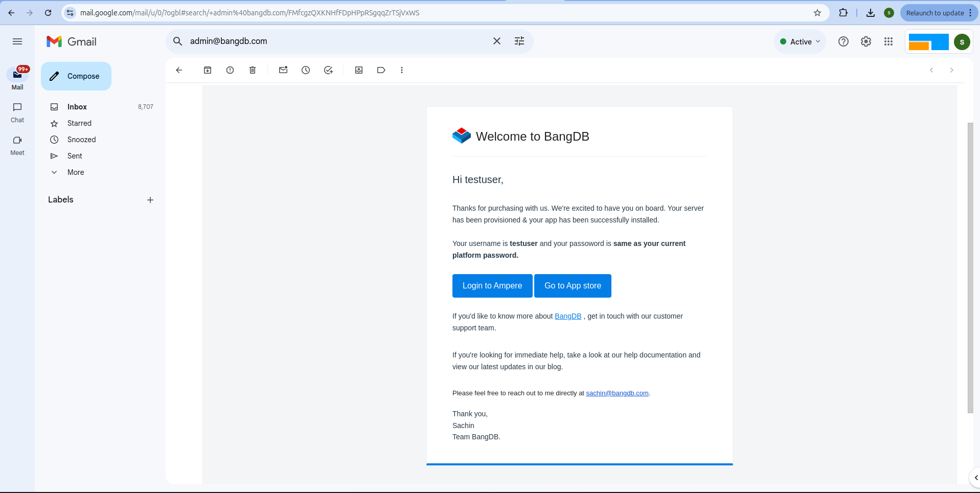Open the Meet section in the left rail

tap(17, 146)
